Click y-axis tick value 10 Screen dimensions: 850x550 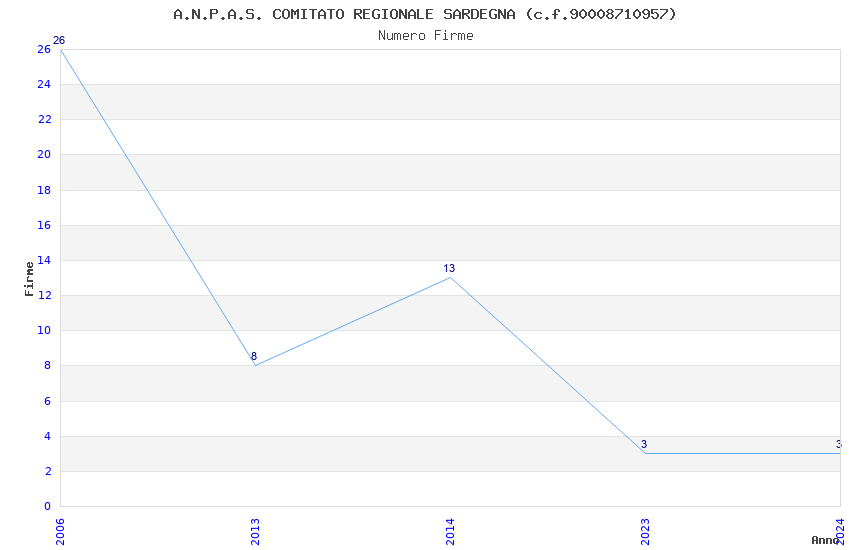pyautogui.click(x=44, y=330)
